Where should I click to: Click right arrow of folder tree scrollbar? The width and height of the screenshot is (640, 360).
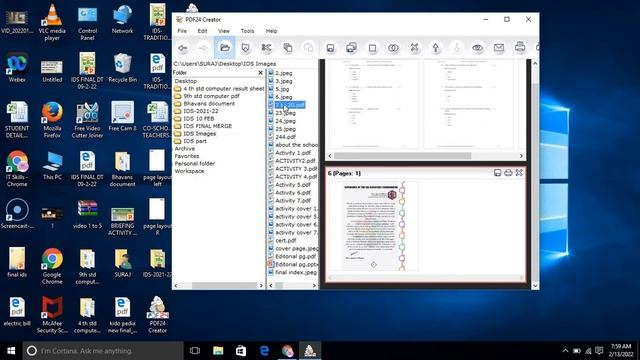(261, 286)
